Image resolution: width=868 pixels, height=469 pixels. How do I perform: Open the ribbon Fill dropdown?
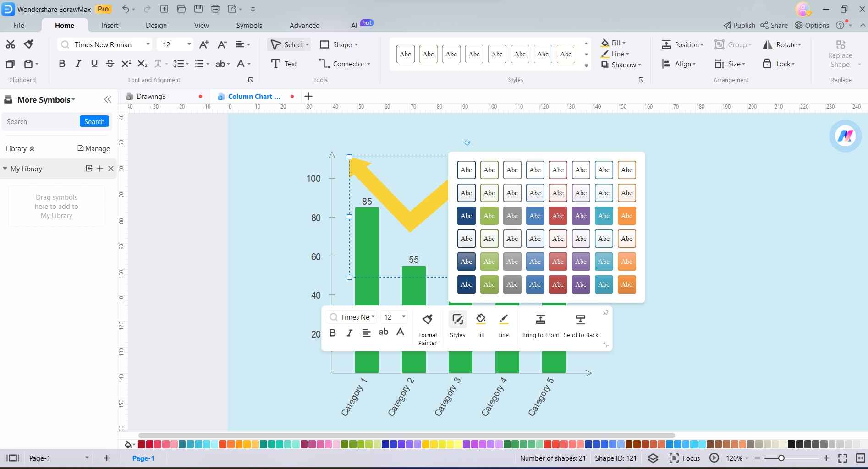613,43
